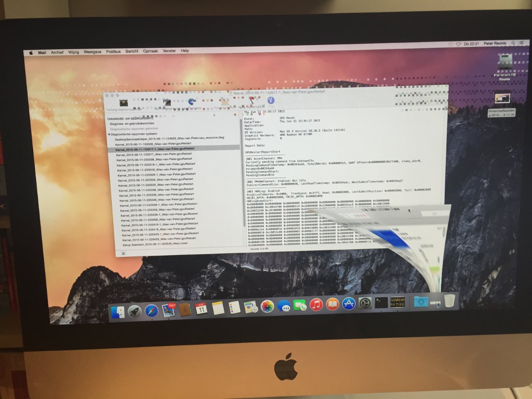The image size is (532, 399).
Task: Reload the log with the blue arrow icon
Action: 192,101
